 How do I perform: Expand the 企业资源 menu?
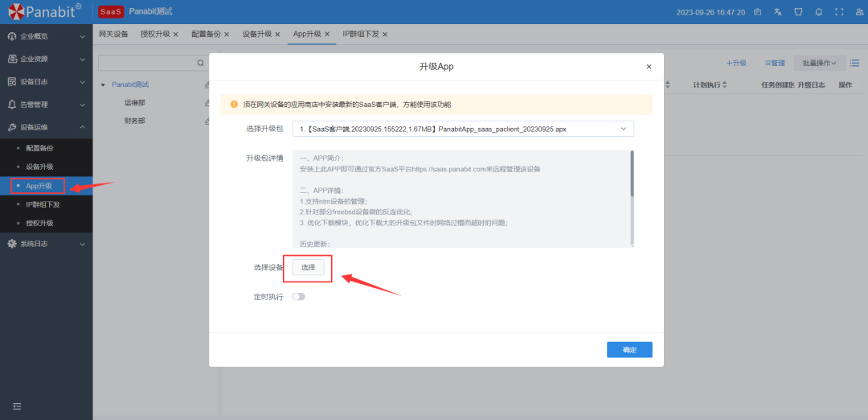click(83, 59)
